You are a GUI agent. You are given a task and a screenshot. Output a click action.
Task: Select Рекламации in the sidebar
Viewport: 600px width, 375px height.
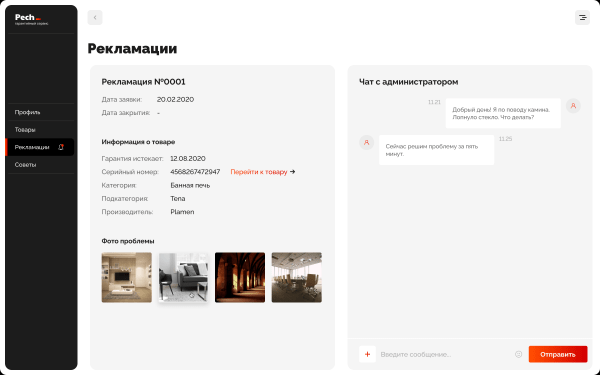(39, 147)
